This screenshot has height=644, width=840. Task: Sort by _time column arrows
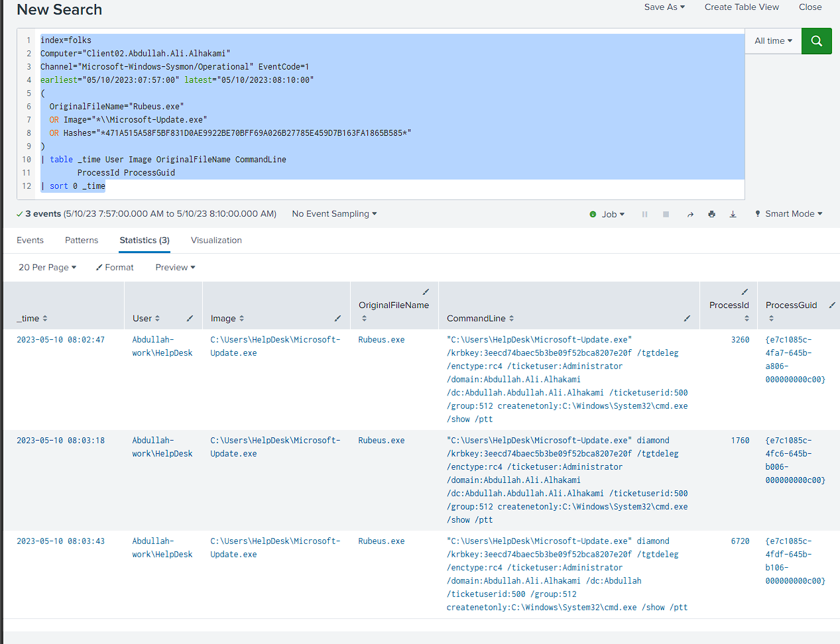pyautogui.click(x=45, y=319)
